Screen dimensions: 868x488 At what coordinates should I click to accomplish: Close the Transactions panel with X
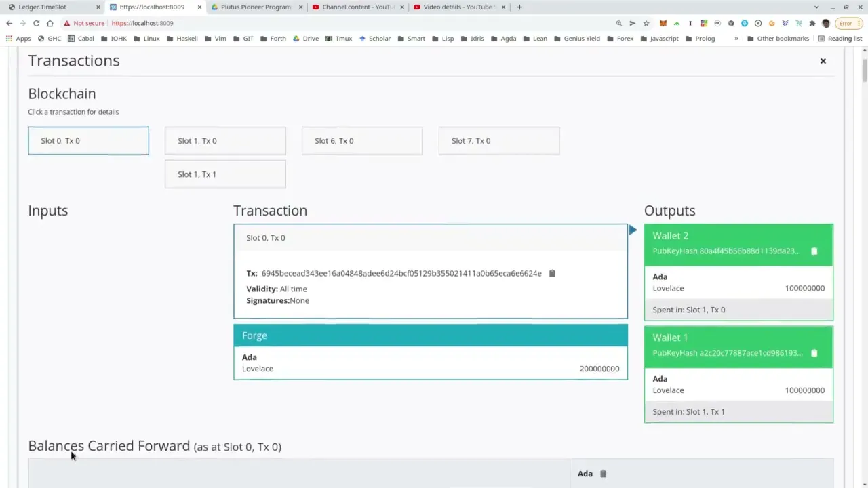(823, 61)
